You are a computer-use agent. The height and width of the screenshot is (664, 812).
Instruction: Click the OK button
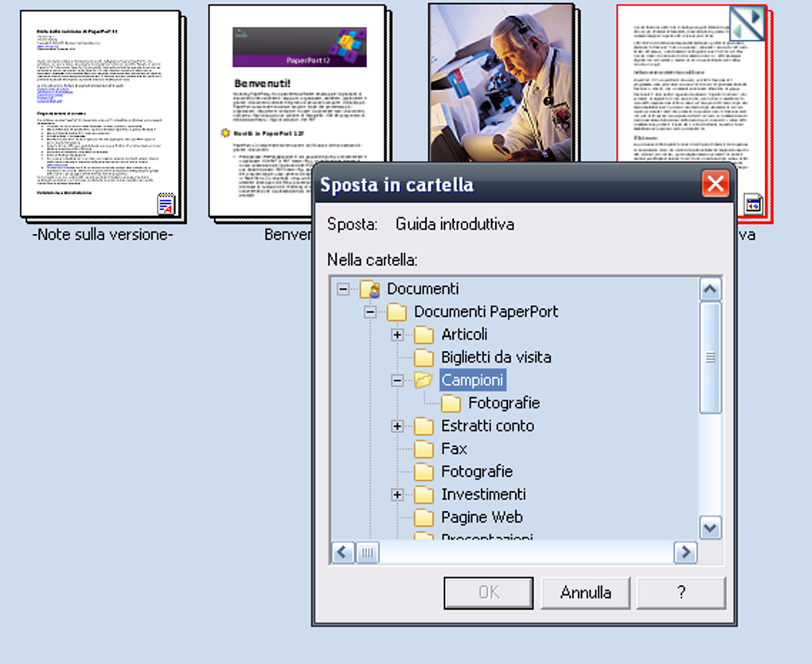[x=488, y=592]
